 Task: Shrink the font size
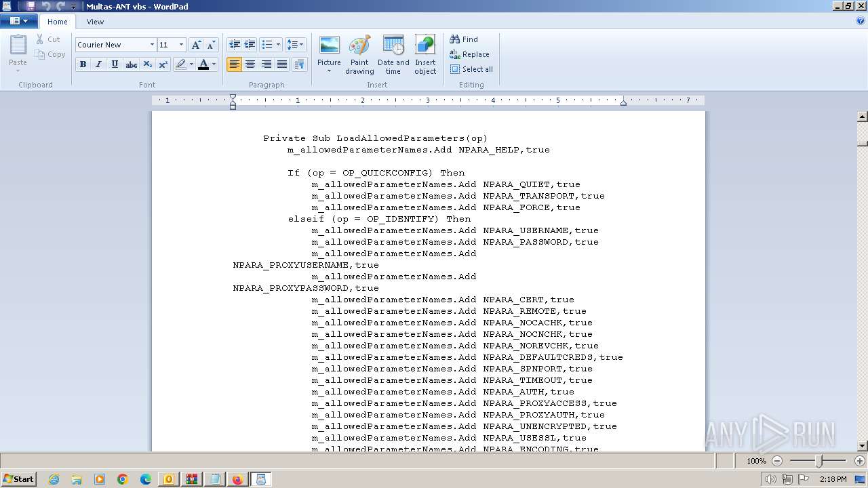click(211, 45)
